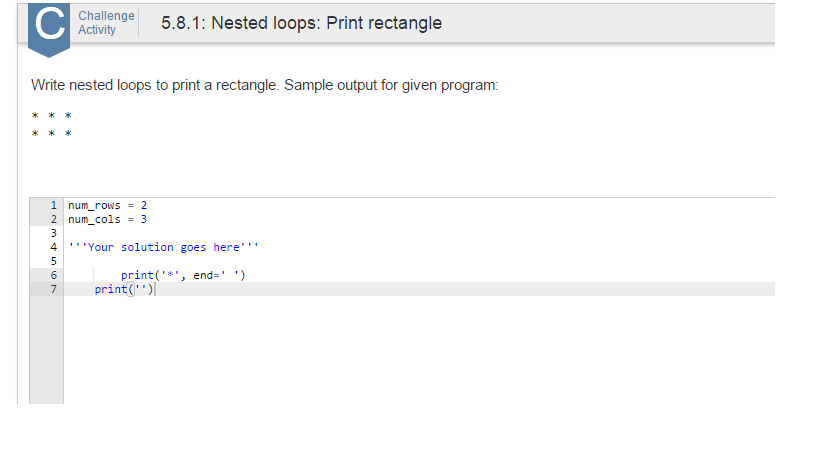The image size is (819, 460).
Task: Click the empty code line 3
Action: [419, 233]
